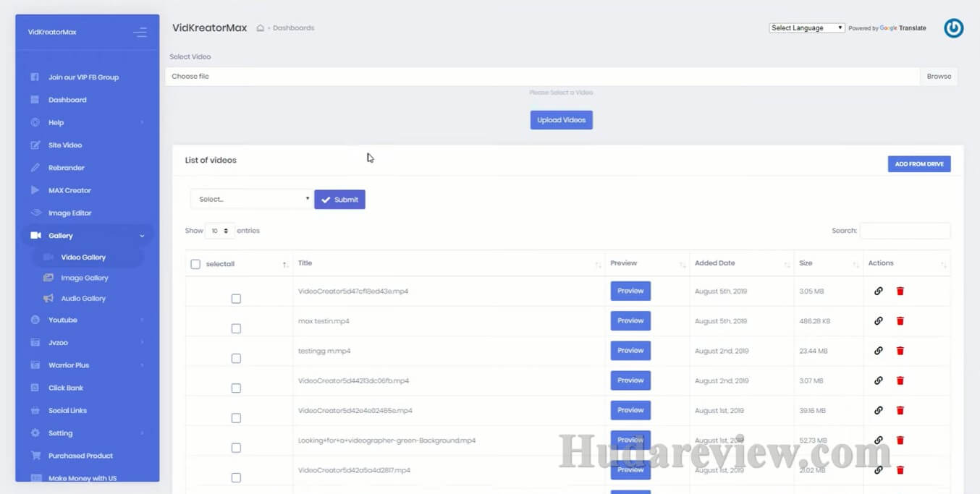Click the Site Video edit icon

coord(35,145)
